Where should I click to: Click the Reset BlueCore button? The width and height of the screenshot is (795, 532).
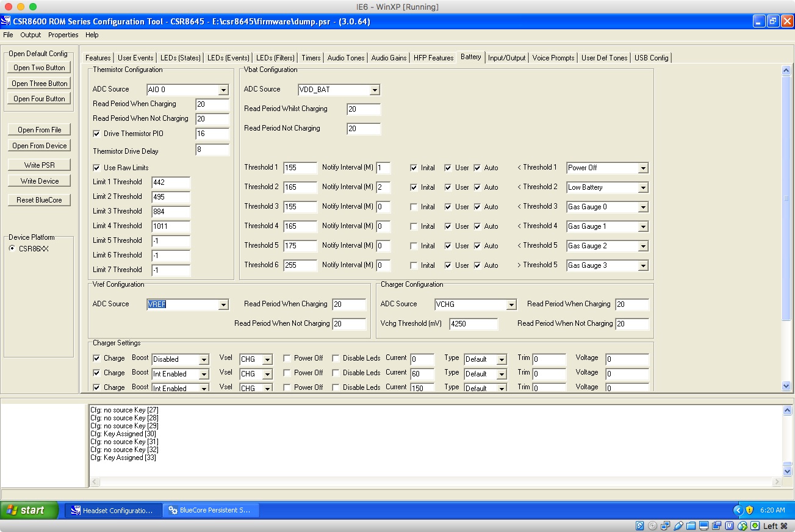[x=40, y=200]
